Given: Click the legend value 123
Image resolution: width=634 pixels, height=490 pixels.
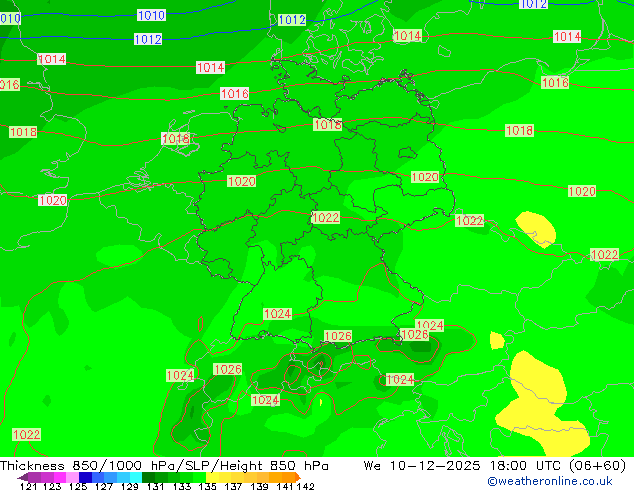Looking at the screenshot, I should point(52,486).
